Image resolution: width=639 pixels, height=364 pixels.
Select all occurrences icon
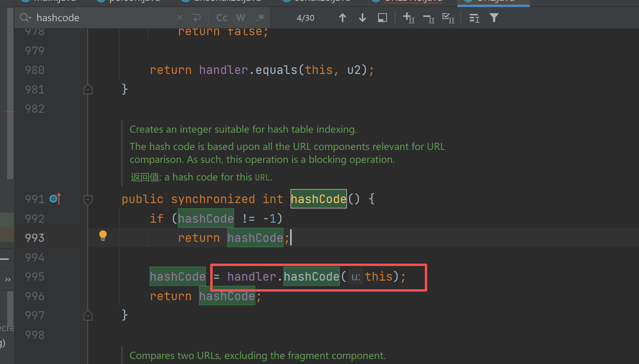pos(448,18)
